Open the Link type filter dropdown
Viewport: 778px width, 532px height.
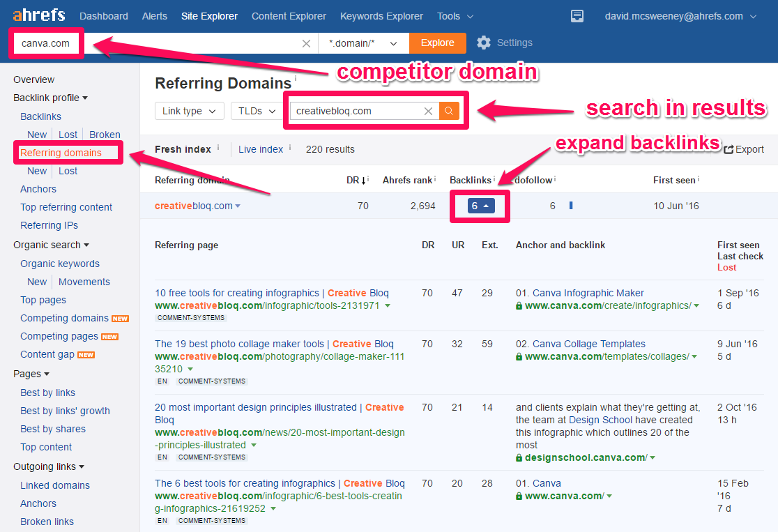click(x=190, y=111)
